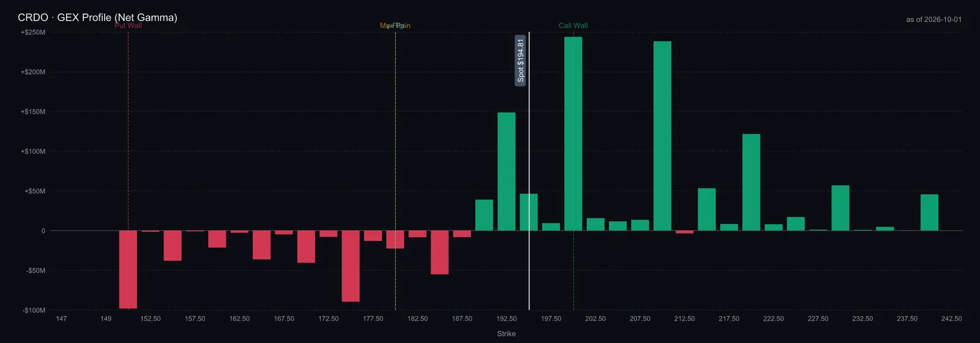Screen dimensions: 980x343
Task: Click the -$100M y-axis label
Action: [x=34, y=311]
